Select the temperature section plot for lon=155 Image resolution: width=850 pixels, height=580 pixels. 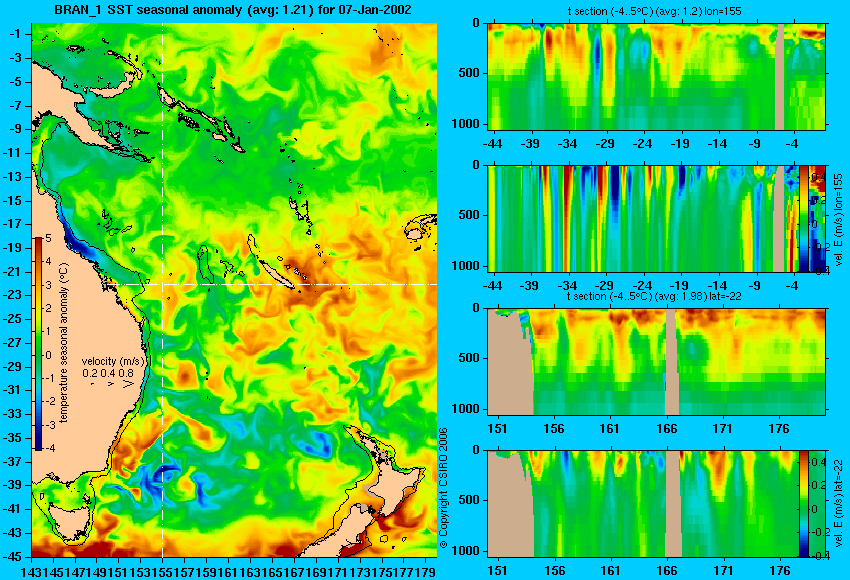pyautogui.click(x=656, y=76)
